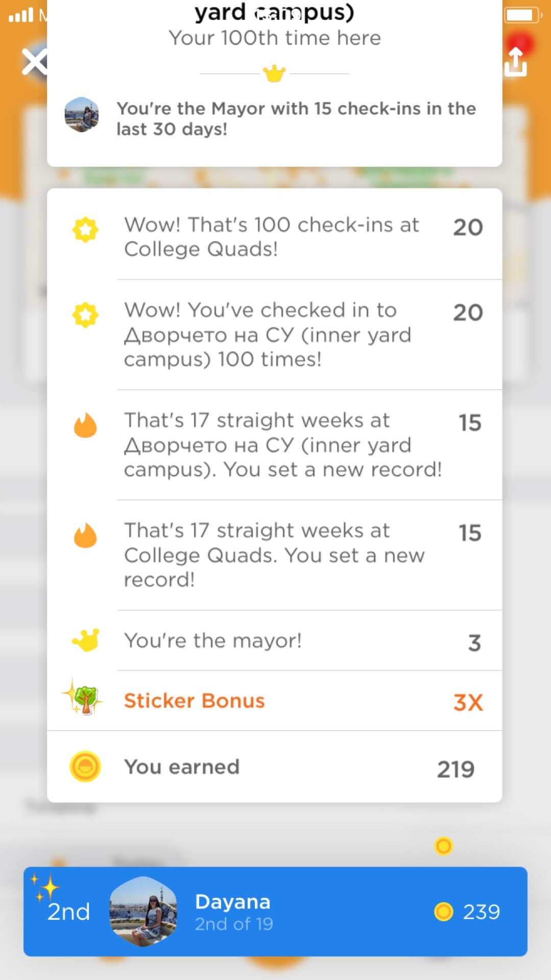Tap the star badge beside College Quads check-ins
Screen dimensions: 551x980
pyautogui.click(x=85, y=230)
